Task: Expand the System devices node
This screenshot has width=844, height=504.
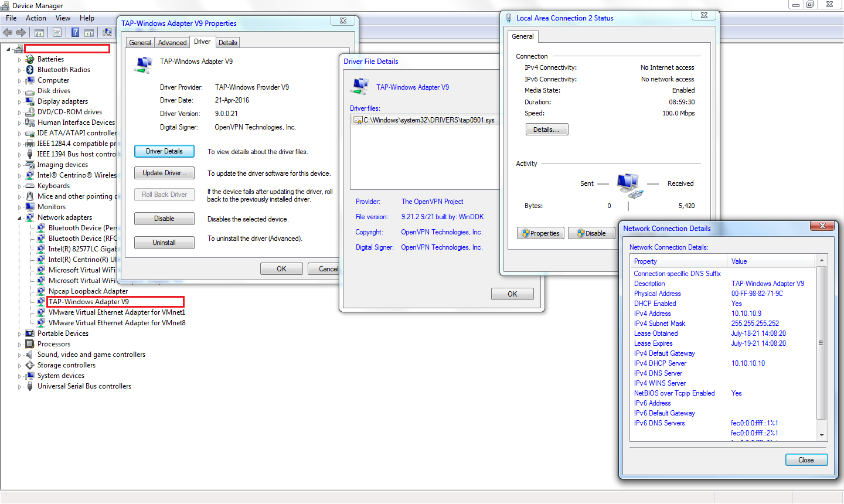Action: tap(19, 376)
